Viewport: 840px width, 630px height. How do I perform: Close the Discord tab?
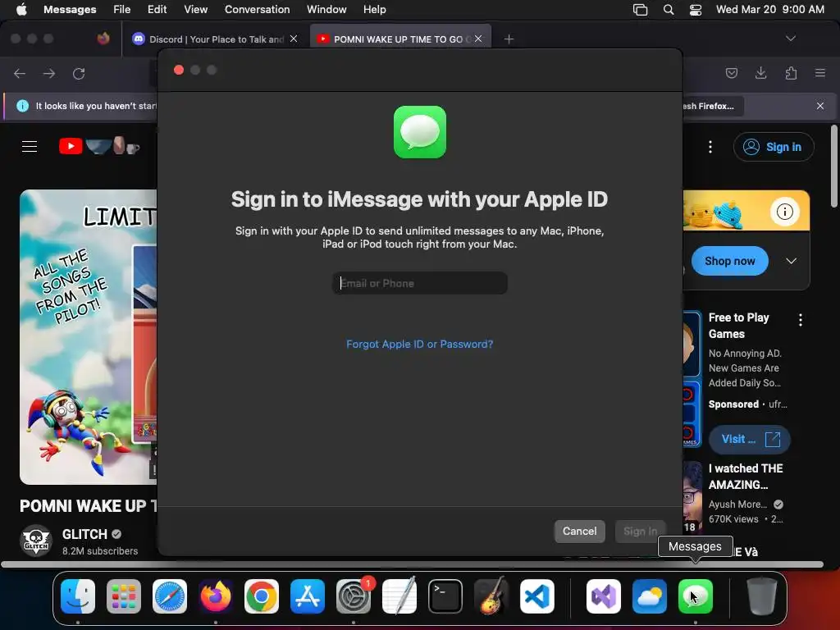point(294,39)
